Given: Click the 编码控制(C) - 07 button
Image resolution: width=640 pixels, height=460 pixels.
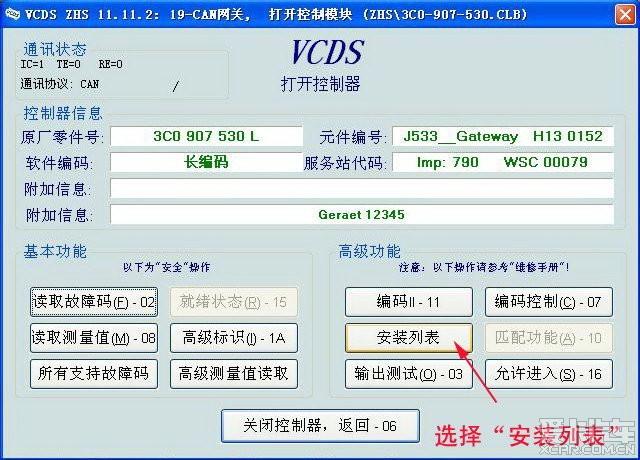Looking at the screenshot, I should [x=549, y=302].
